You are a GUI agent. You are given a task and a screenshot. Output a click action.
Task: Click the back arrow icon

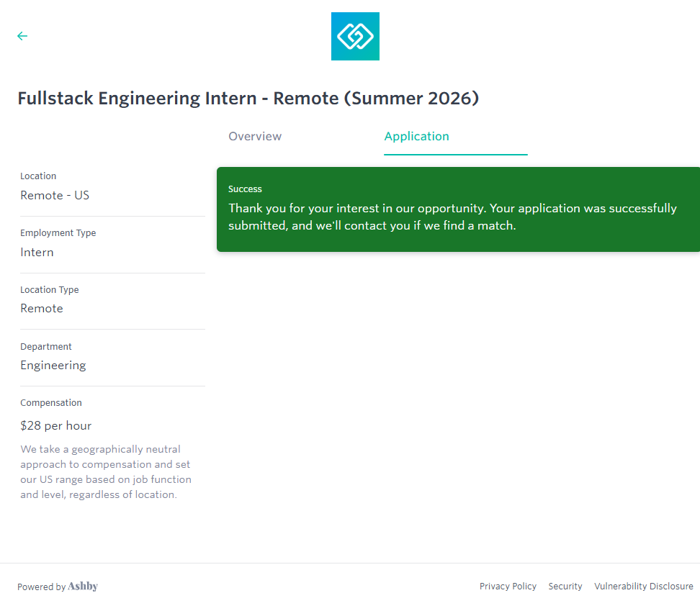(22, 36)
